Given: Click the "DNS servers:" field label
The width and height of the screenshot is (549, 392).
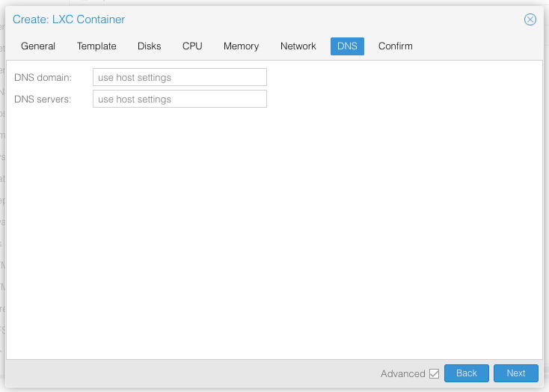Looking at the screenshot, I should click(x=43, y=99).
